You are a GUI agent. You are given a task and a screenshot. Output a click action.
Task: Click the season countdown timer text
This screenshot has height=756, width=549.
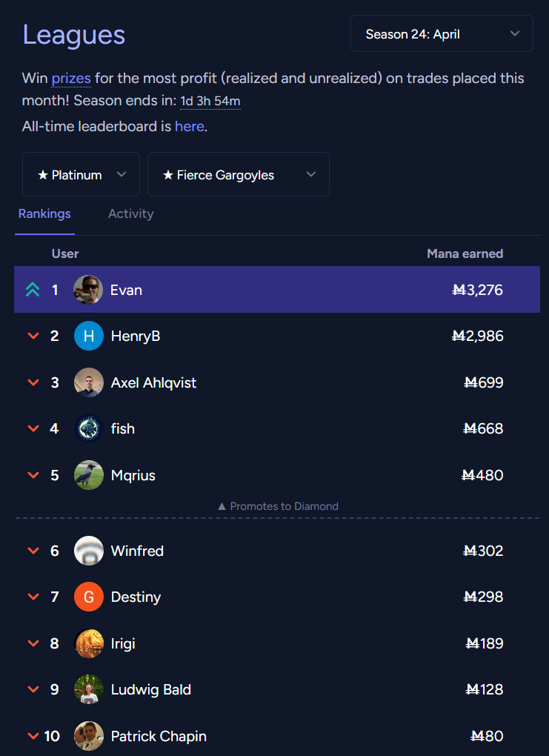click(x=210, y=102)
